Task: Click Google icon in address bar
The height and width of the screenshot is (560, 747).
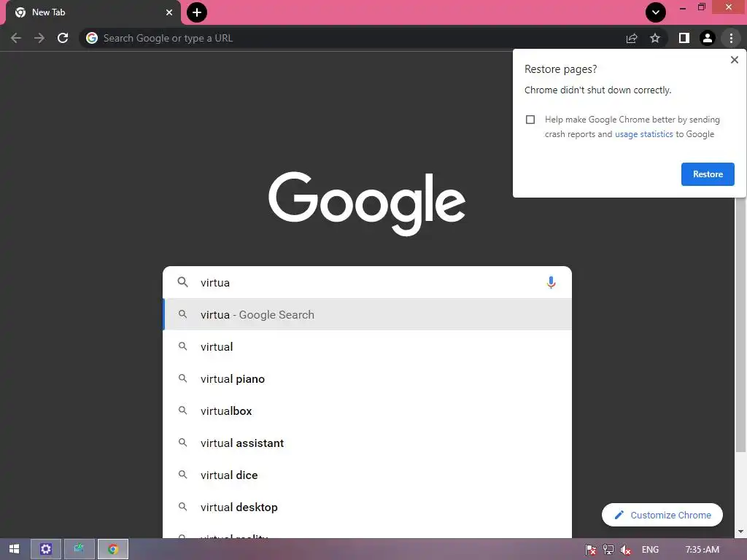Action: click(92, 38)
